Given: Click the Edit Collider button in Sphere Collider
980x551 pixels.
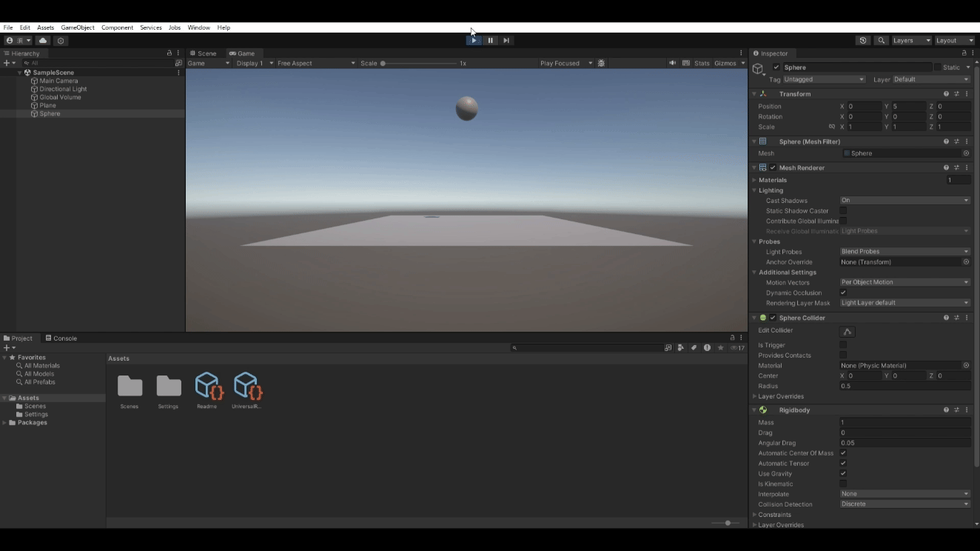Looking at the screenshot, I should [x=848, y=331].
